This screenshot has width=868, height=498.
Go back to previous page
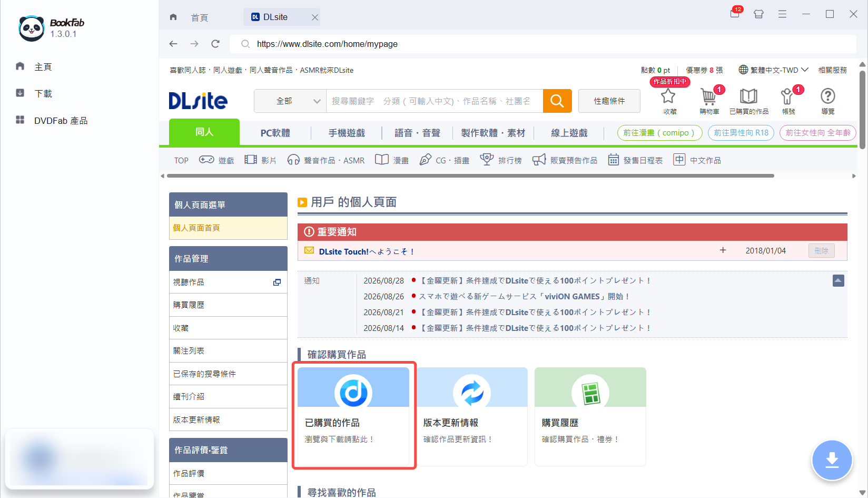(173, 44)
